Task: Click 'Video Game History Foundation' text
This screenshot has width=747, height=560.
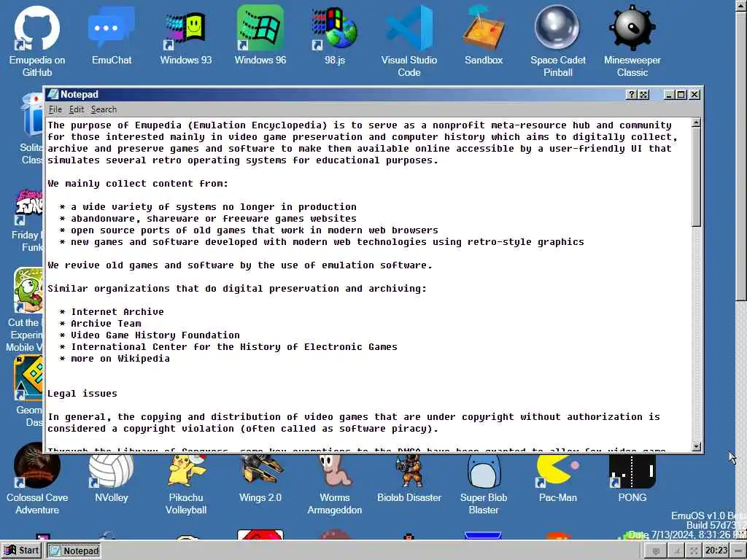Action: point(155,335)
